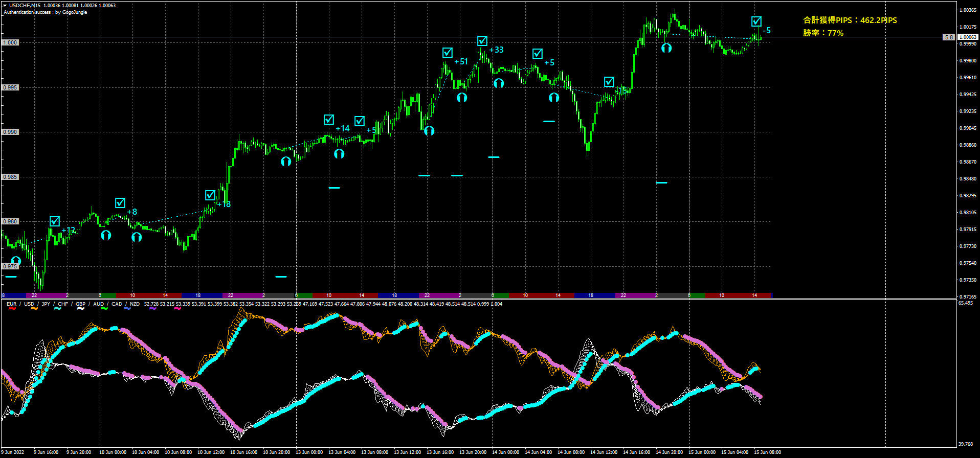Click the checkmark icon above -5
Screen dimensions: 980x458
[756, 21]
